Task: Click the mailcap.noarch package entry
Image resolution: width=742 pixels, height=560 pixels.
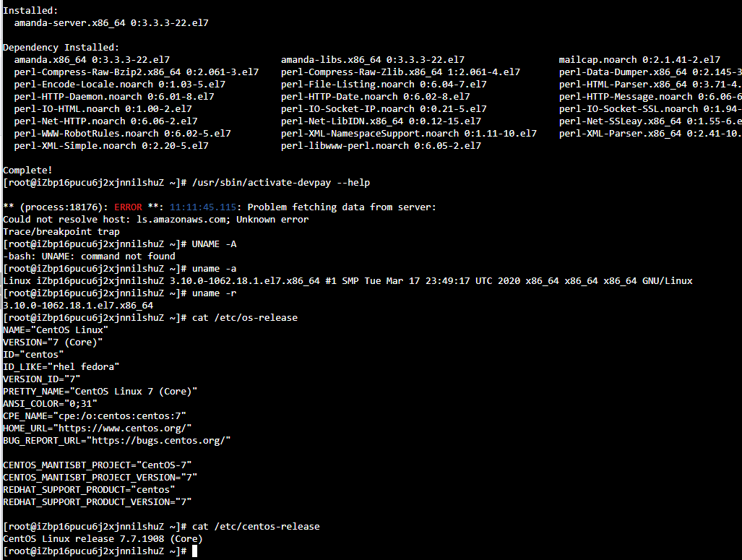Action: pyautogui.click(x=639, y=60)
